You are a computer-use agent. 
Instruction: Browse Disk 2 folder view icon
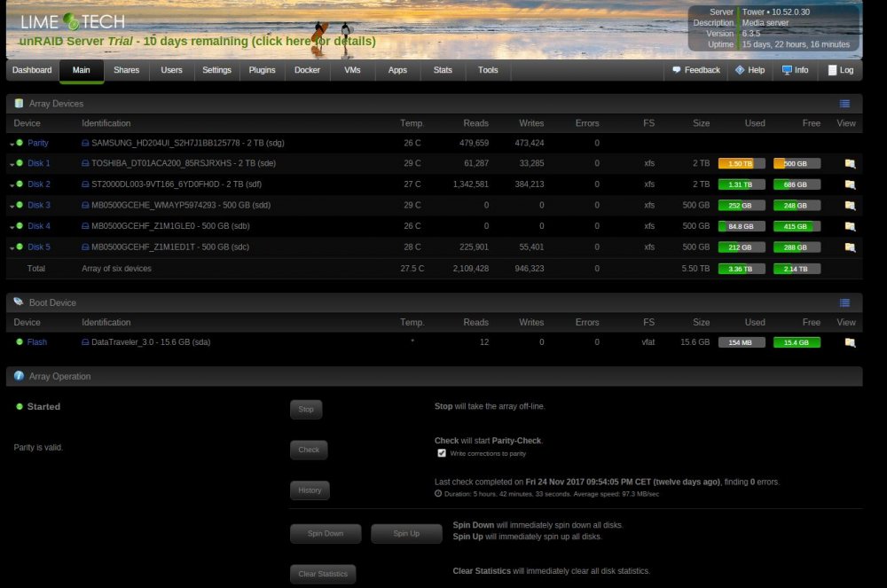(x=850, y=184)
